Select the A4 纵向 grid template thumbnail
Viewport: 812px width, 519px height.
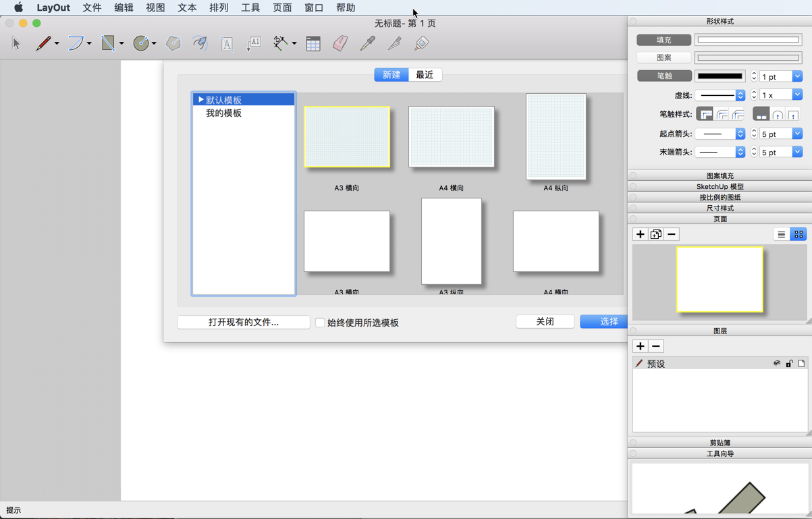coord(556,137)
